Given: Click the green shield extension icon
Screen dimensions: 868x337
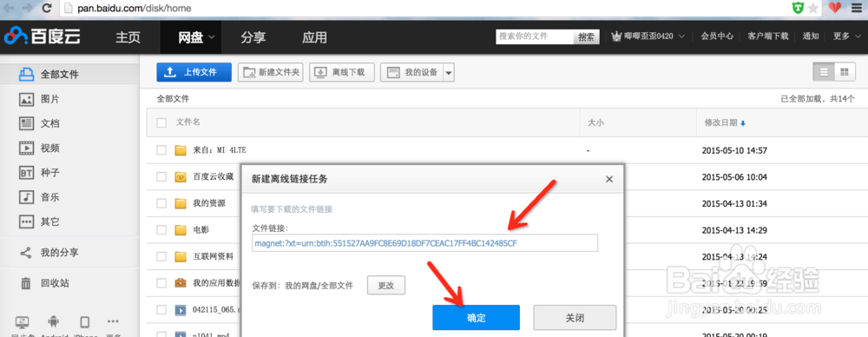Looking at the screenshot, I should click(x=798, y=9).
